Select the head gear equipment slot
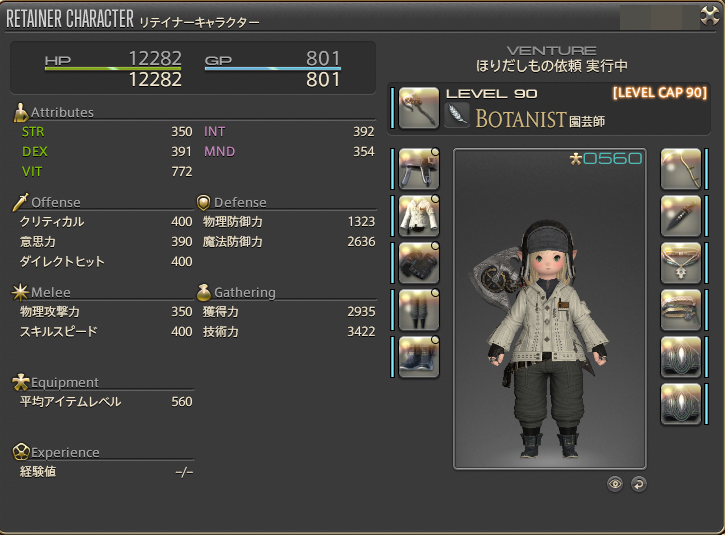This screenshot has height=535, width=725. 418,169
